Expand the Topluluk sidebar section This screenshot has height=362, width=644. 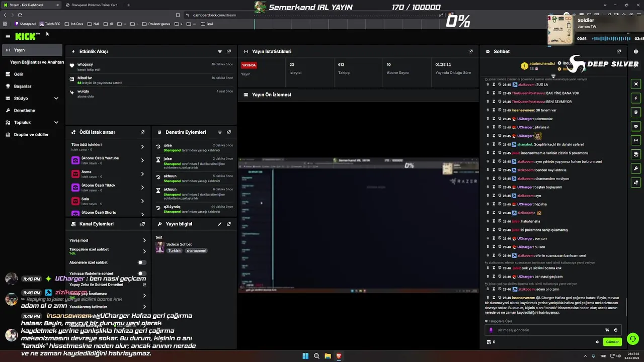click(x=56, y=123)
